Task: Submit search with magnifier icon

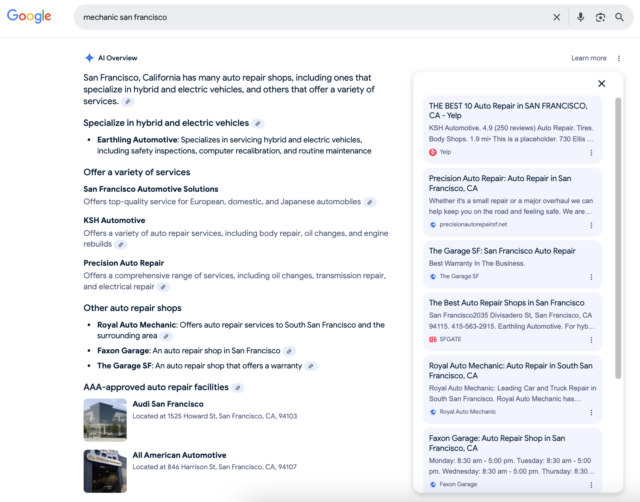Action: [622, 17]
